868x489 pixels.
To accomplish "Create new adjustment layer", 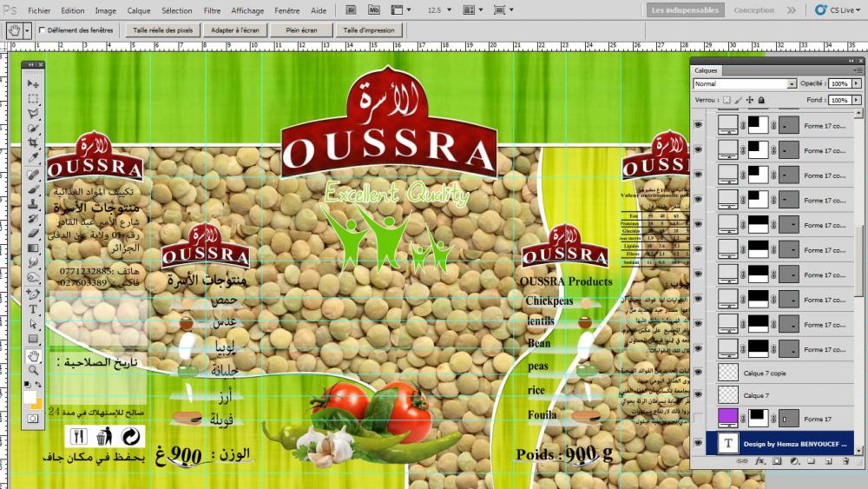I will coord(794,461).
